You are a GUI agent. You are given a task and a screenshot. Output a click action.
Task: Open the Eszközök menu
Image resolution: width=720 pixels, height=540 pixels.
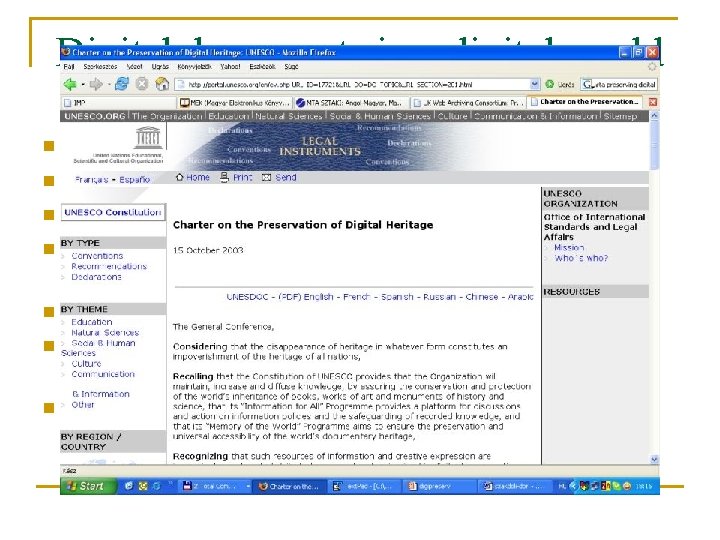pos(262,67)
